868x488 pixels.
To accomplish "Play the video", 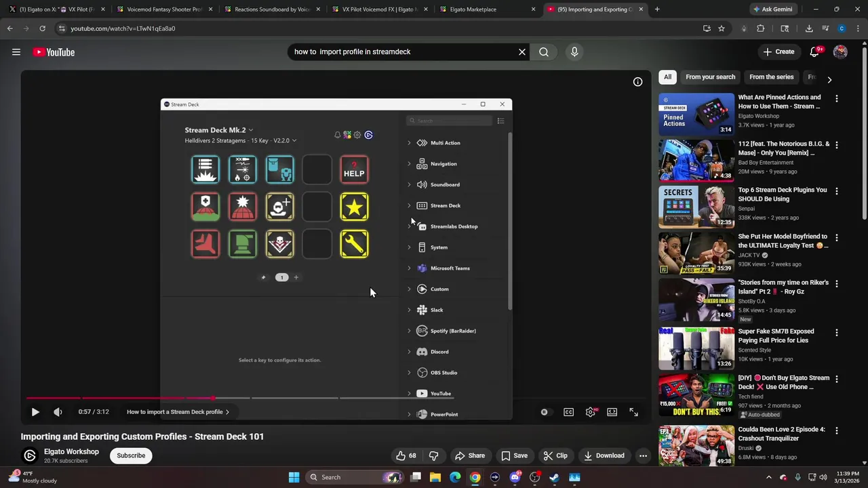I will point(35,411).
